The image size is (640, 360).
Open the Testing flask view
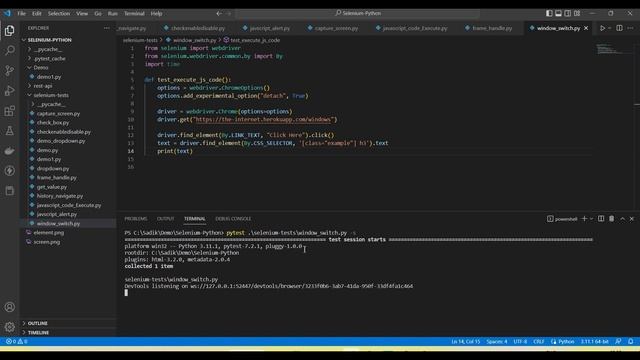click(x=9, y=131)
